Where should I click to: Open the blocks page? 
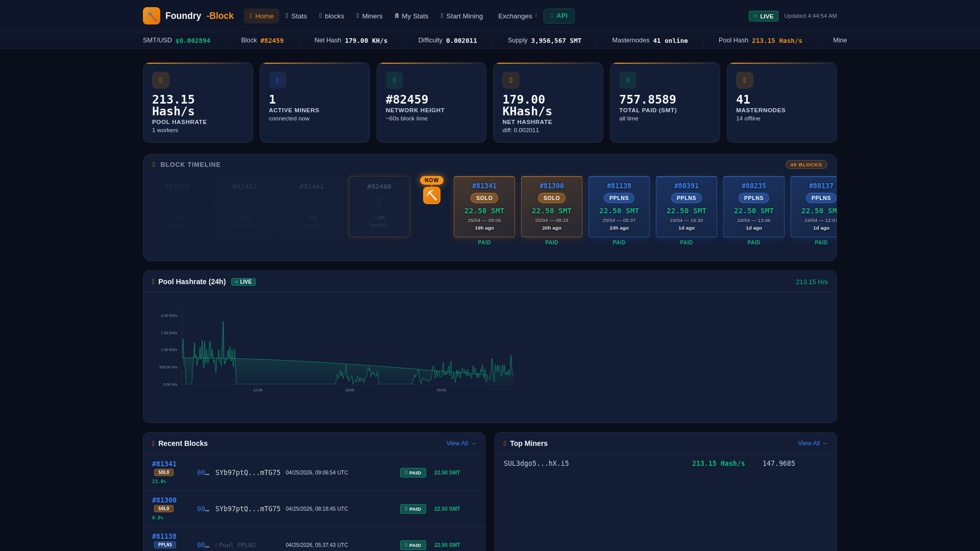[332, 16]
